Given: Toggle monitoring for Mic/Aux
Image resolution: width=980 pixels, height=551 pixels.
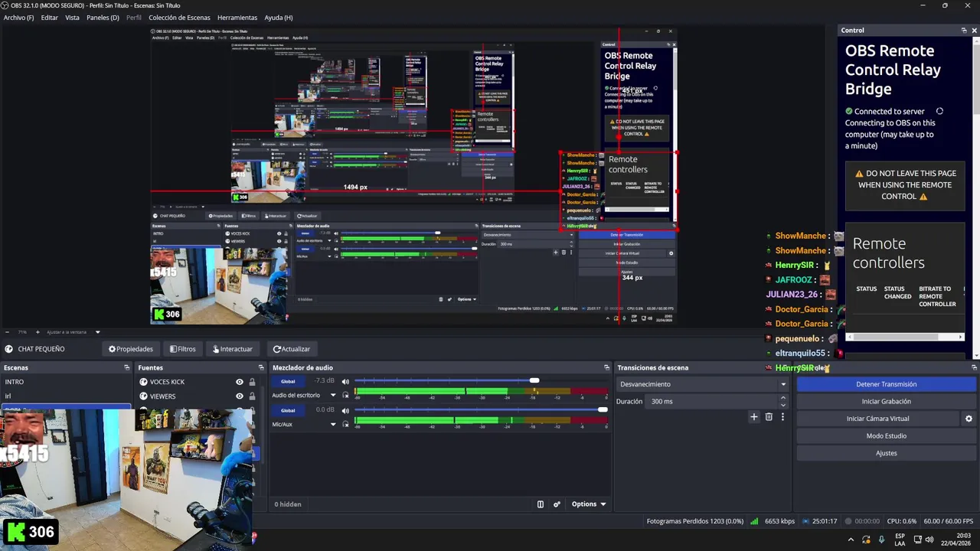Looking at the screenshot, I should [345, 424].
